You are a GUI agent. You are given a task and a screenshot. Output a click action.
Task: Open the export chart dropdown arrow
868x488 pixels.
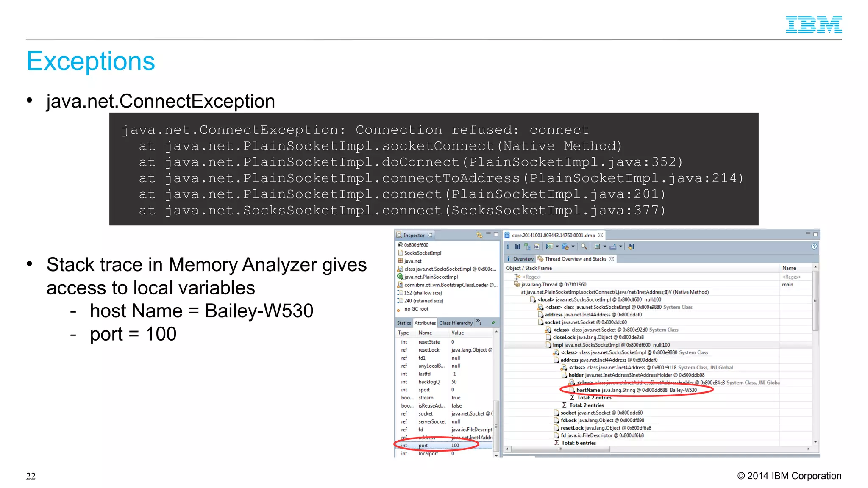pos(620,247)
